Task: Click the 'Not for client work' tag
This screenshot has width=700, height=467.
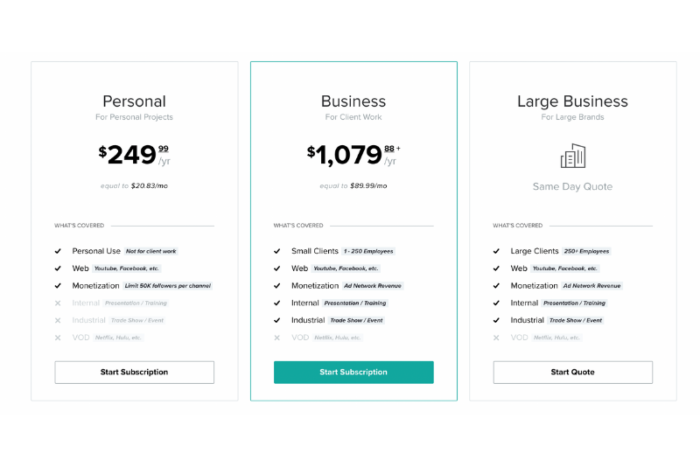Action: tap(151, 251)
